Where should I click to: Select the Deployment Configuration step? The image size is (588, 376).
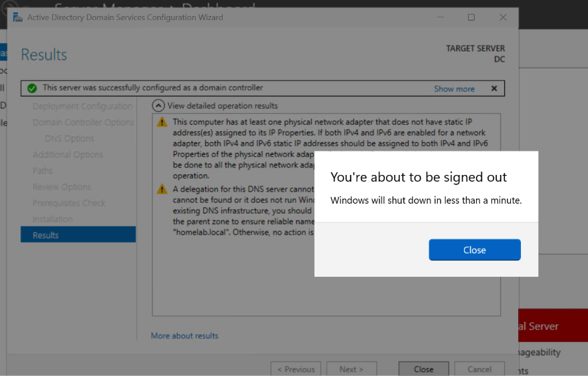[x=82, y=107]
